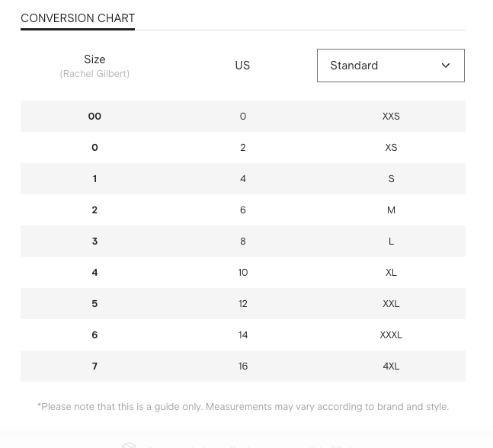Screen dimensions: 493x448
Task: Click the package icon at page bottom
Action: tap(129, 445)
